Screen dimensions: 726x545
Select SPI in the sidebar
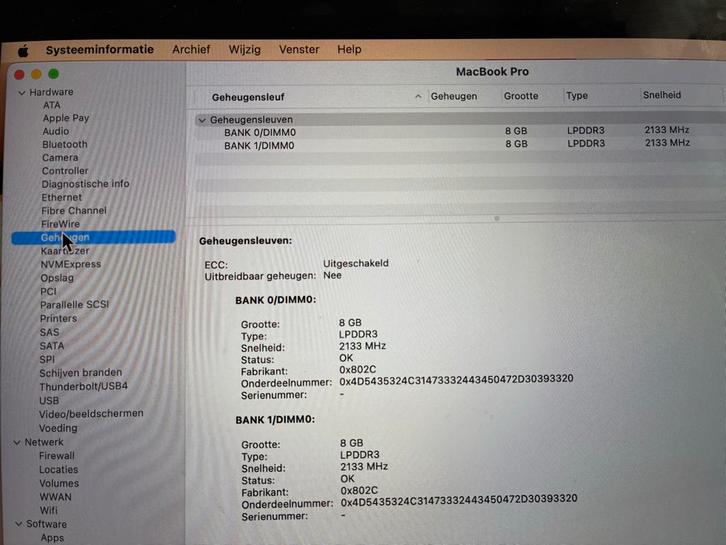(x=47, y=359)
